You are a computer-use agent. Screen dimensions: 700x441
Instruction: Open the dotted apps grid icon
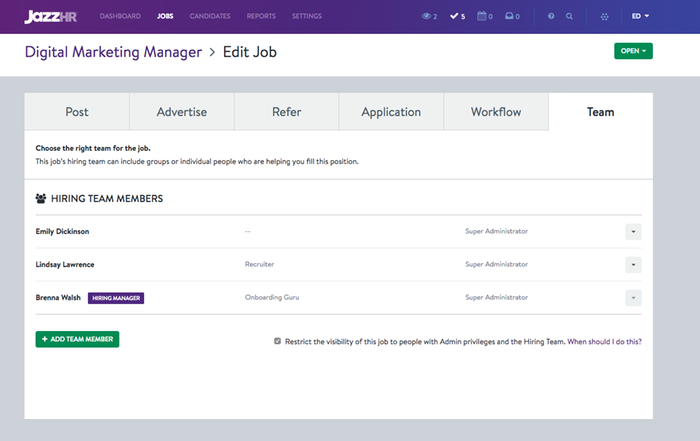click(602, 17)
